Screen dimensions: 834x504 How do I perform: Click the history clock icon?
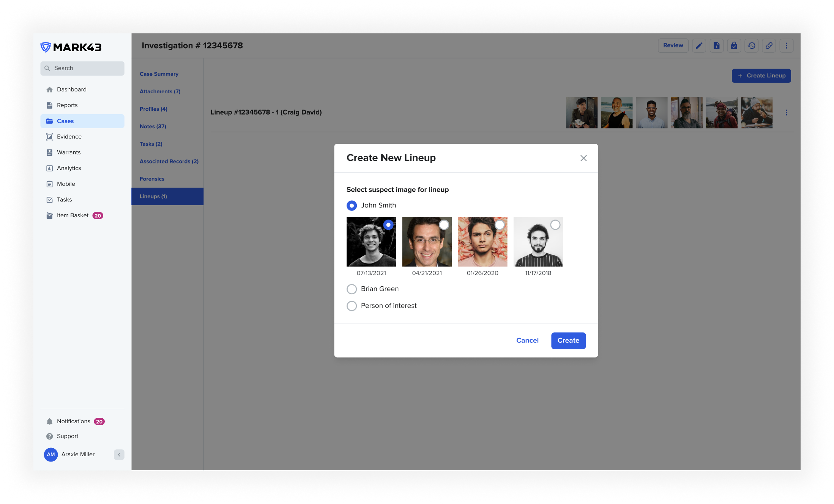(751, 46)
